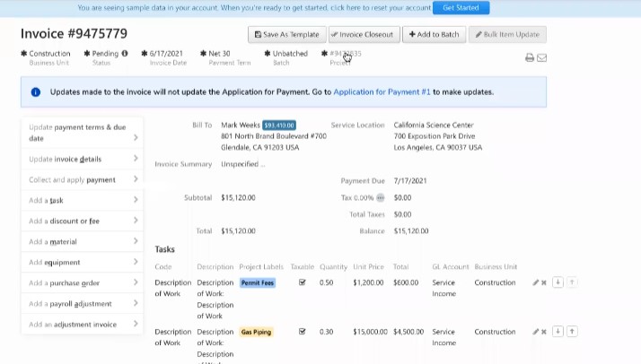Toggle Taxable checkbox for Gas Piping row
The width and height of the screenshot is (641, 364).
(x=303, y=332)
